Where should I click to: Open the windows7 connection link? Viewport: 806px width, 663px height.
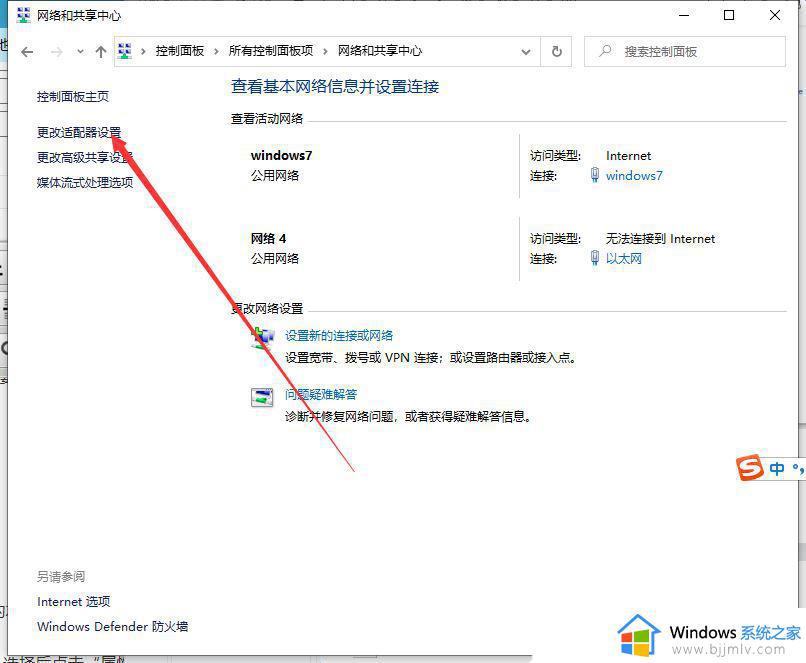tap(634, 176)
